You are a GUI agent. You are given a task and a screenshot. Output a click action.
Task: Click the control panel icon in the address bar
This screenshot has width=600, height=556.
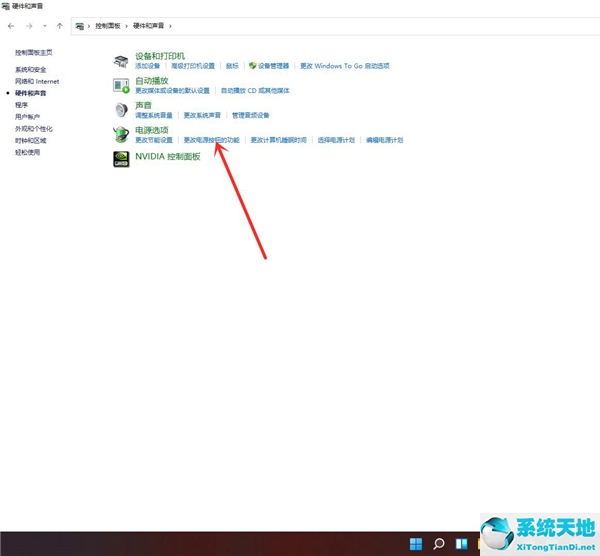(x=80, y=26)
